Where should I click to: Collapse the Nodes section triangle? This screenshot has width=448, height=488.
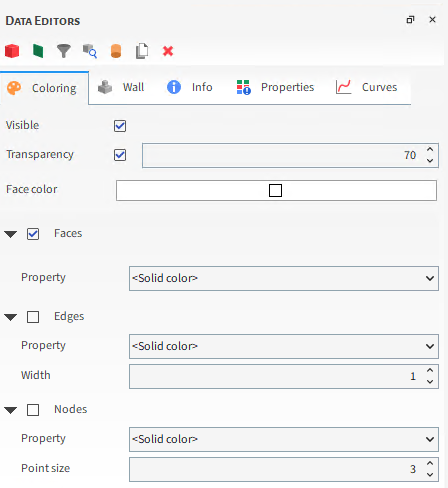tap(11, 410)
